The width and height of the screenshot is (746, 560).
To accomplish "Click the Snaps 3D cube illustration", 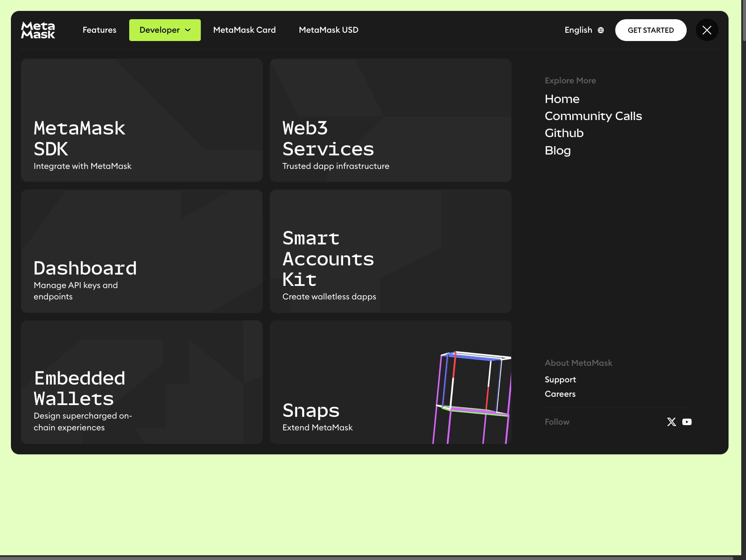I will 472,397.
